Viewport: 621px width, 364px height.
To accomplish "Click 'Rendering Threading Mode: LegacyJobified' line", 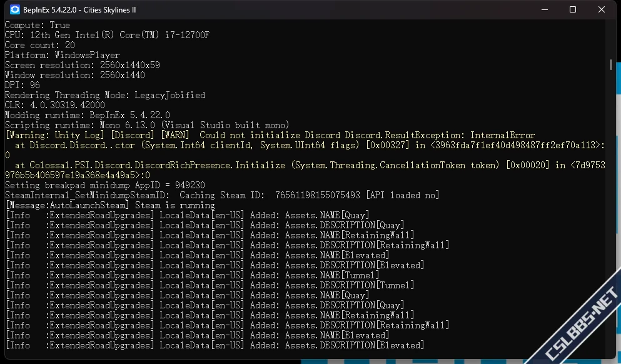I will click(x=104, y=95).
